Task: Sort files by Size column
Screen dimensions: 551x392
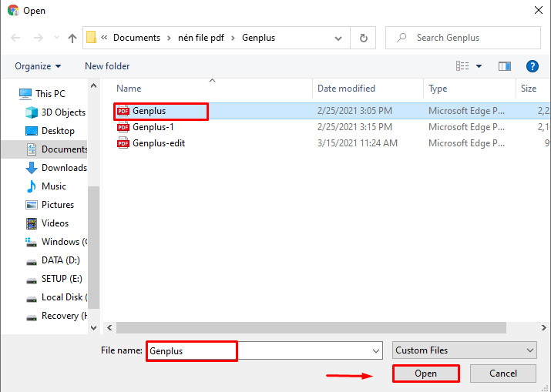Action: point(529,89)
